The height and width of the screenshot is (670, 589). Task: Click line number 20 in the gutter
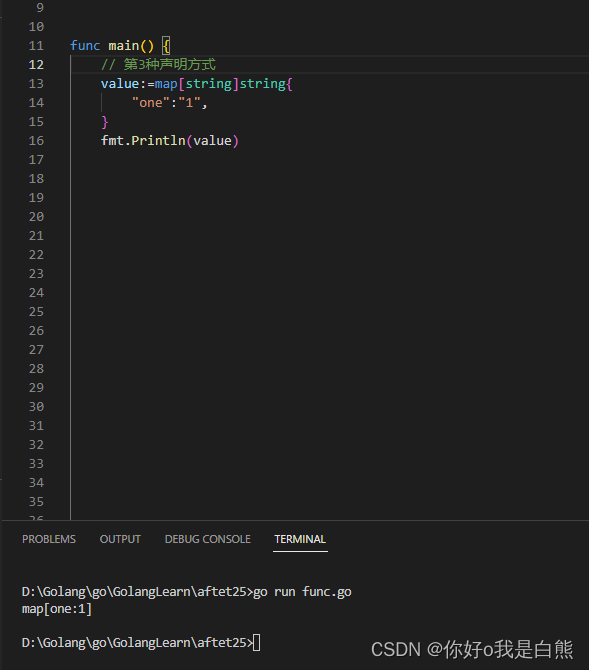(36, 217)
